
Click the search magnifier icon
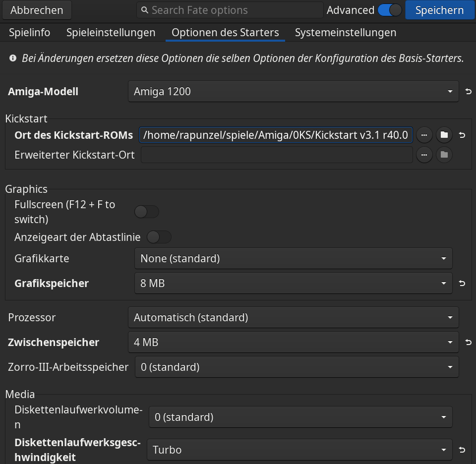pyautogui.click(x=145, y=10)
